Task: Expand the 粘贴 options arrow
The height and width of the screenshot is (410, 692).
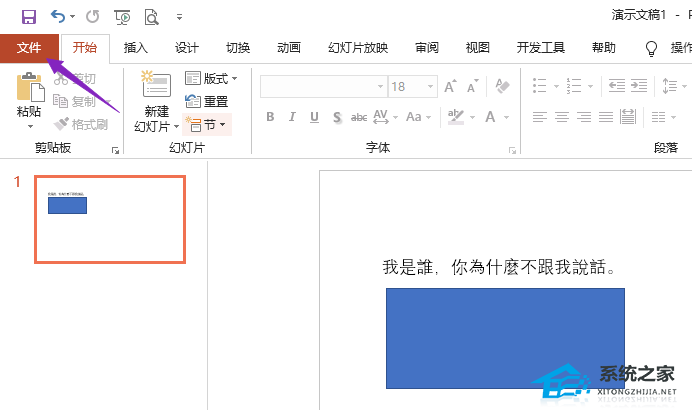Action: click(30, 126)
